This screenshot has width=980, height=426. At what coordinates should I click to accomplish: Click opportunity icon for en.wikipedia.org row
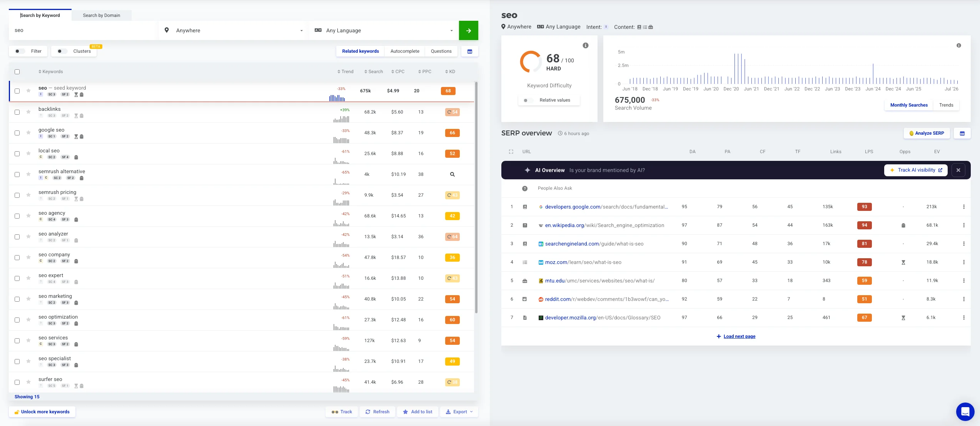903,226
